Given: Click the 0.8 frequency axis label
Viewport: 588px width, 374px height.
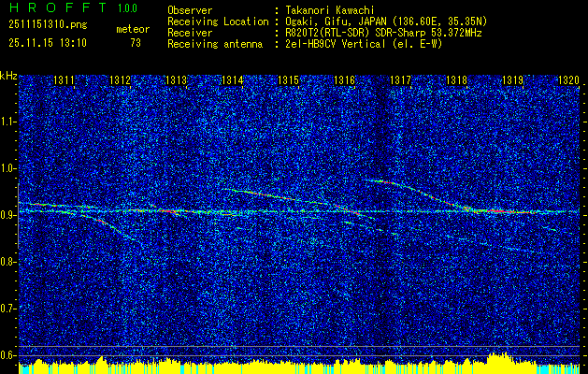Looking at the screenshot, I should (8, 262).
